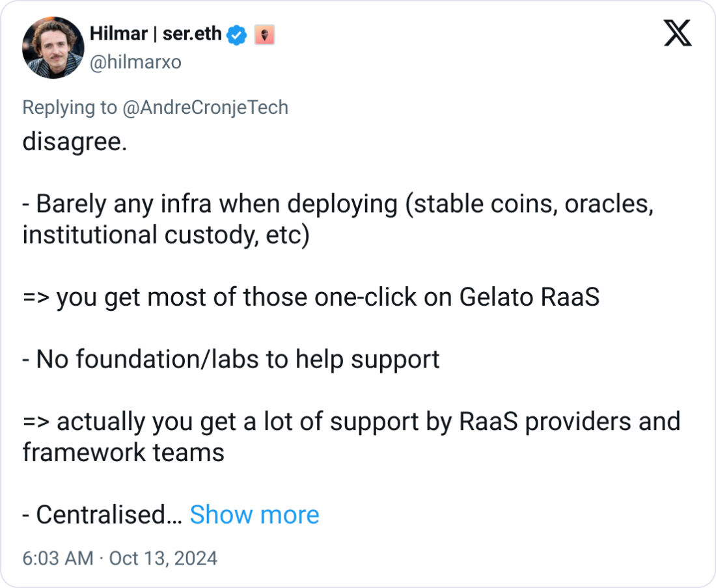Click the 'No foundation/labs to help support' line

(231, 359)
